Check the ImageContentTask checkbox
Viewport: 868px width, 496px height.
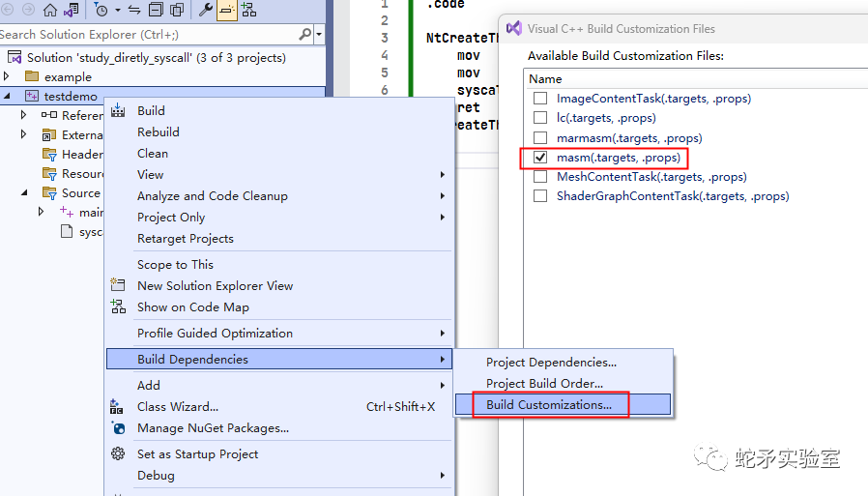tap(540, 99)
